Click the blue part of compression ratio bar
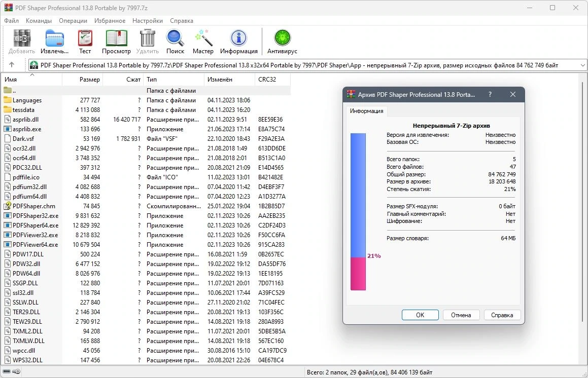 pos(358,195)
